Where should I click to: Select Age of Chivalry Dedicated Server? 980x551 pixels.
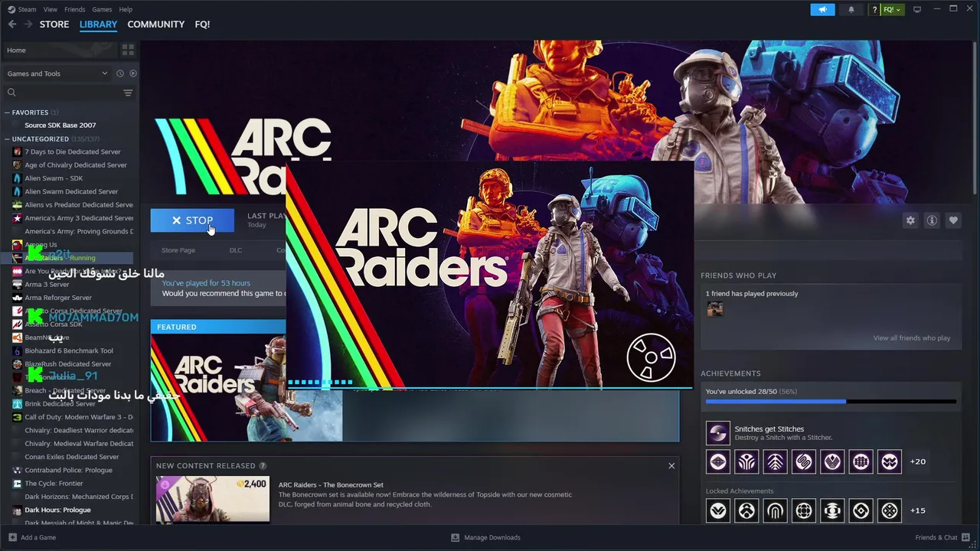coord(75,165)
